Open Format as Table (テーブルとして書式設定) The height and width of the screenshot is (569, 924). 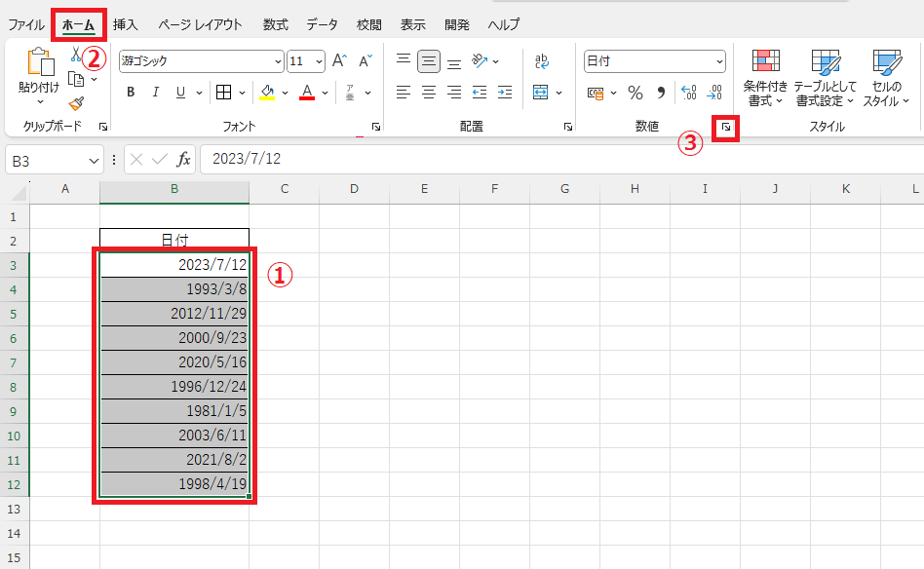tap(825, 77)
